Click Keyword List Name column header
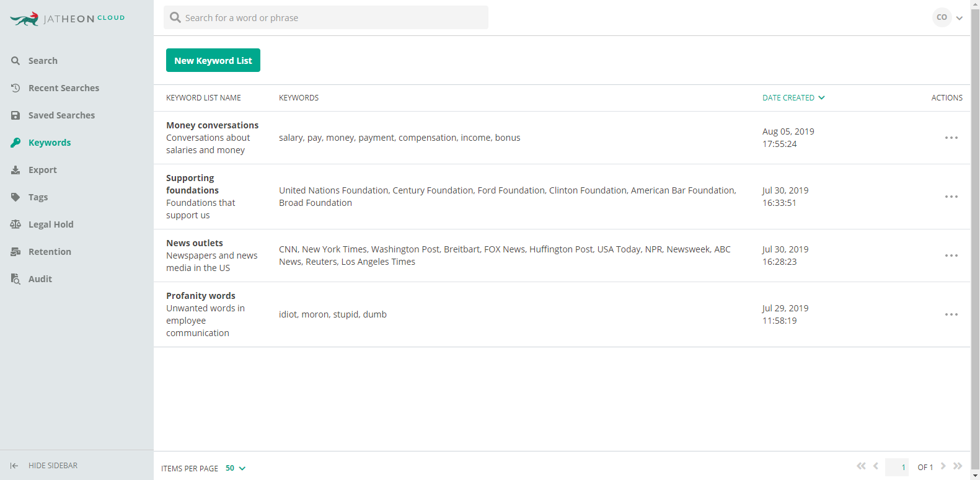The width and height of the screenshot is (980, 480). click(x=203, y=98)
